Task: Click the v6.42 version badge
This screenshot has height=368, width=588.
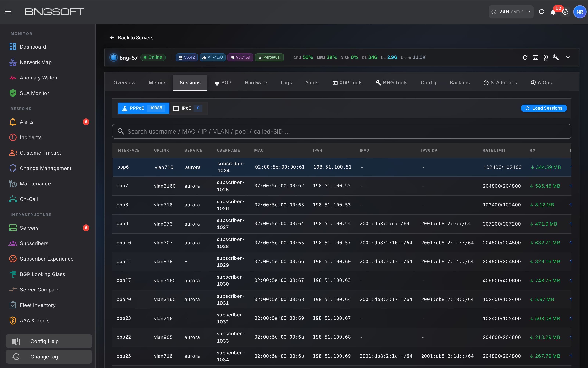Action: (187, 57)
